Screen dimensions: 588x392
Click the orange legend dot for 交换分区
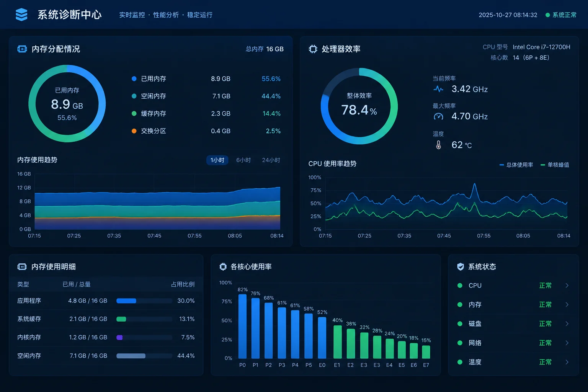[134, 131]
